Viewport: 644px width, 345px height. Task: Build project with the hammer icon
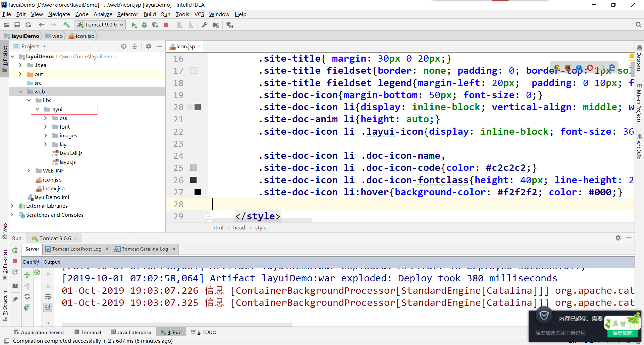66,25
